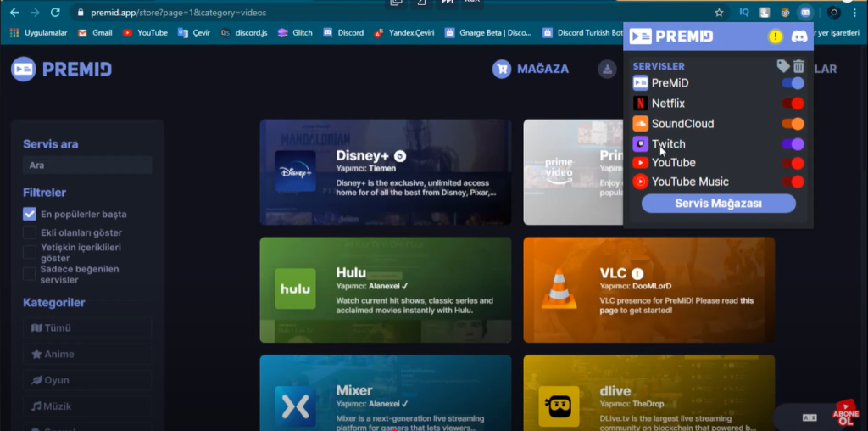This screenshot has height=431, width=868.
Task: Open Discord icon in PreMiD popup header
Action: [798, 36]
